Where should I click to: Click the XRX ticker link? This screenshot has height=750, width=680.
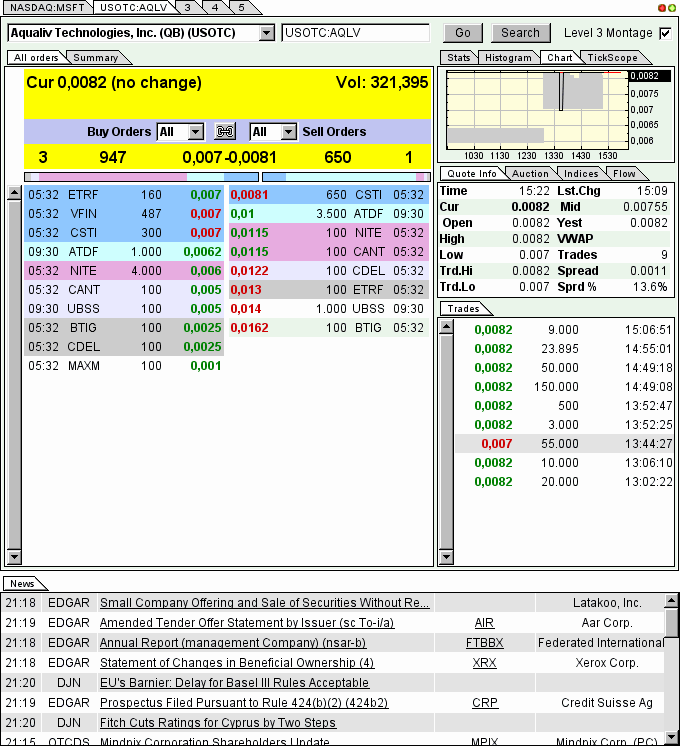pyautogui.click(x=484, y=663)
